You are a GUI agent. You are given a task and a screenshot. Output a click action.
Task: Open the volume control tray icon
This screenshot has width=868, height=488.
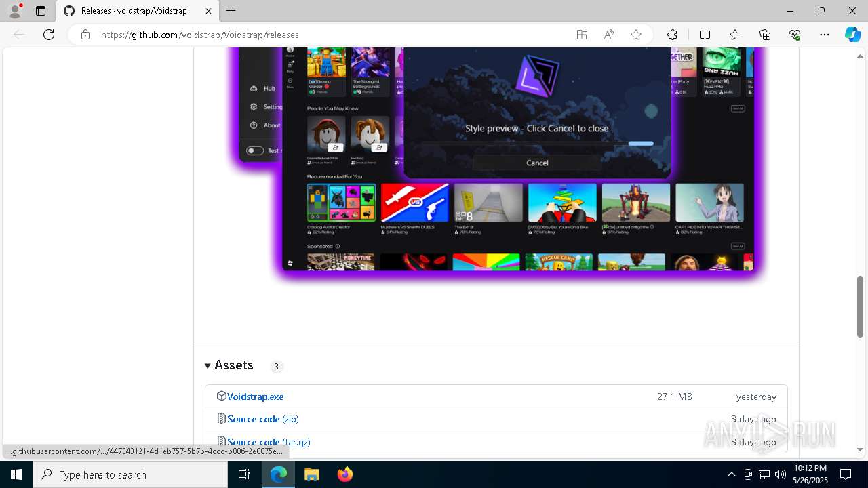pos(781,474)
